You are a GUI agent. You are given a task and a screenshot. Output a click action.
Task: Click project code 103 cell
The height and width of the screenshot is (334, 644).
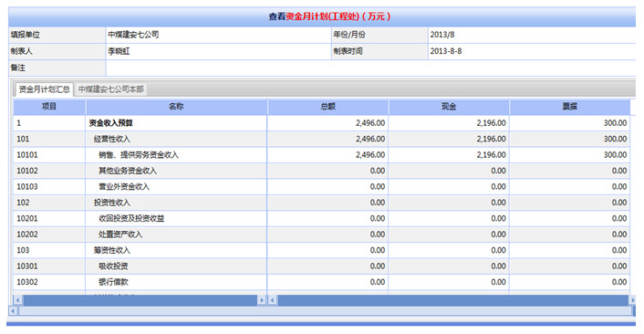tap(49, 250)
